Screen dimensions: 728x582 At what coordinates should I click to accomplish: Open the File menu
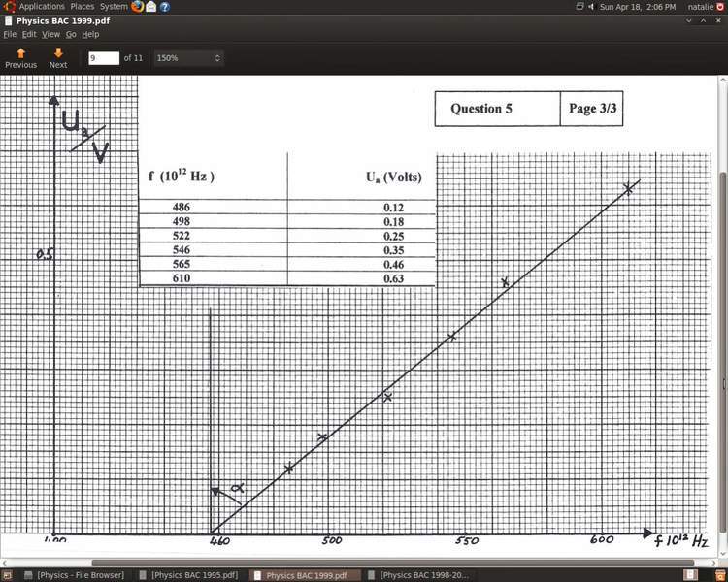pos(10,34)
